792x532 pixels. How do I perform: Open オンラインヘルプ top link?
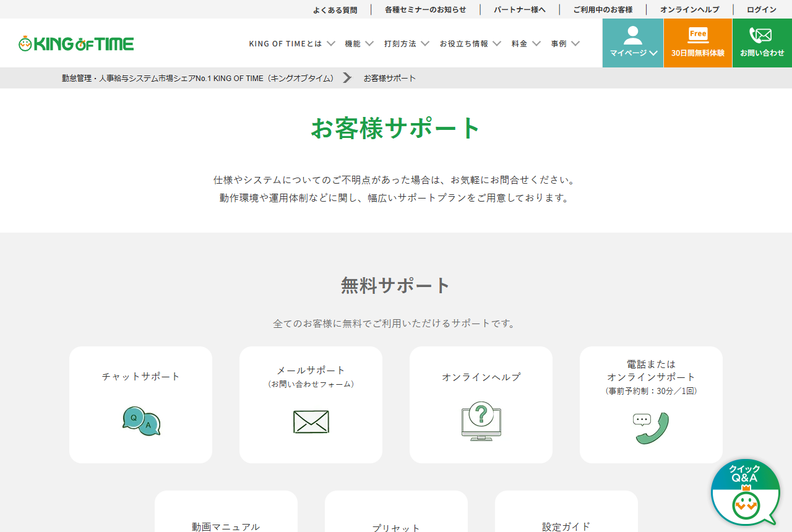(690, 10)
